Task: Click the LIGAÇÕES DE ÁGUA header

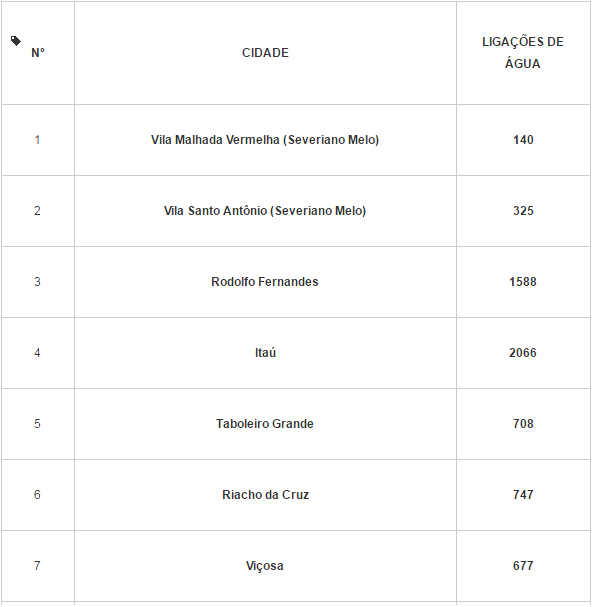Action: click(523, 53)
